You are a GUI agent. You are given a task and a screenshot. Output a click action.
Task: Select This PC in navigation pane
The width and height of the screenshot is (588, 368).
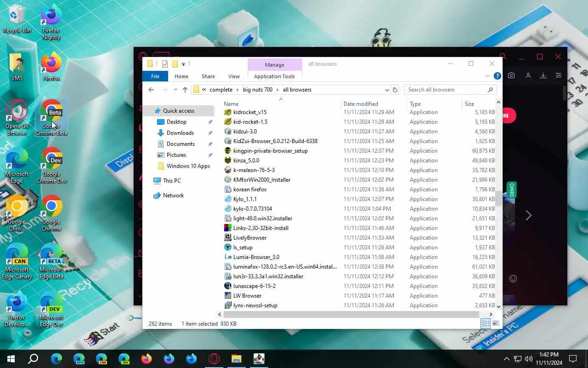pos(172,181)
